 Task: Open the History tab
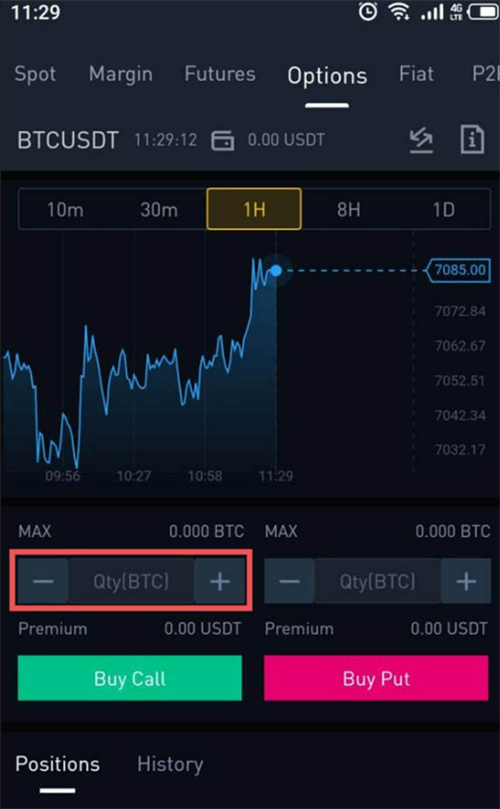(x=170, y=764)
